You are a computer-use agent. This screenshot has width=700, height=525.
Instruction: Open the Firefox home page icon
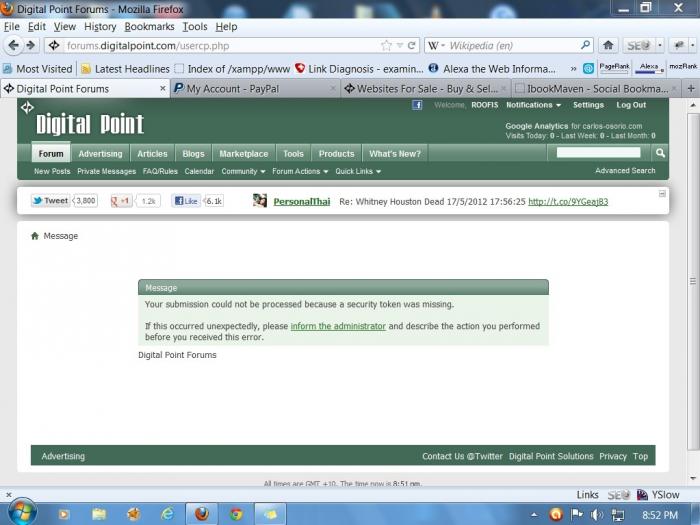608,45
